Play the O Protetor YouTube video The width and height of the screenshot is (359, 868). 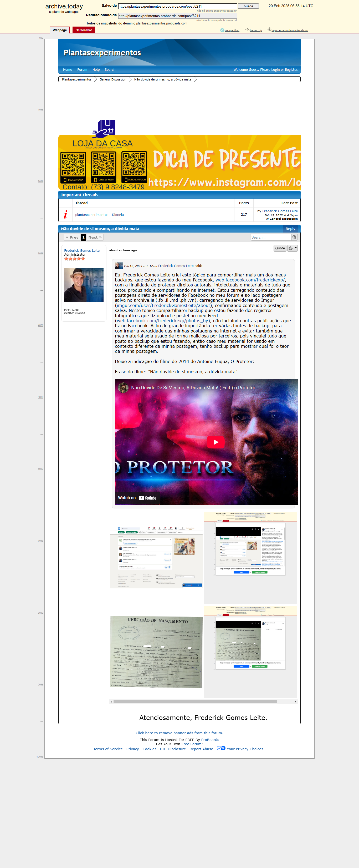tap(216, 442)
